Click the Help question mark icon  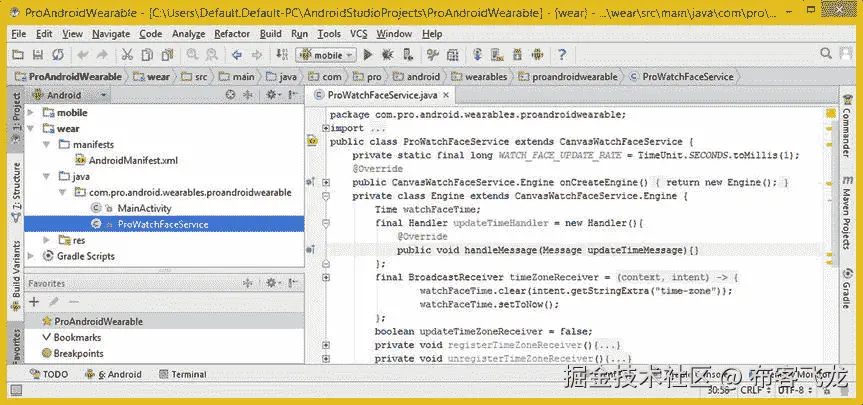click(x=561, y=54)
